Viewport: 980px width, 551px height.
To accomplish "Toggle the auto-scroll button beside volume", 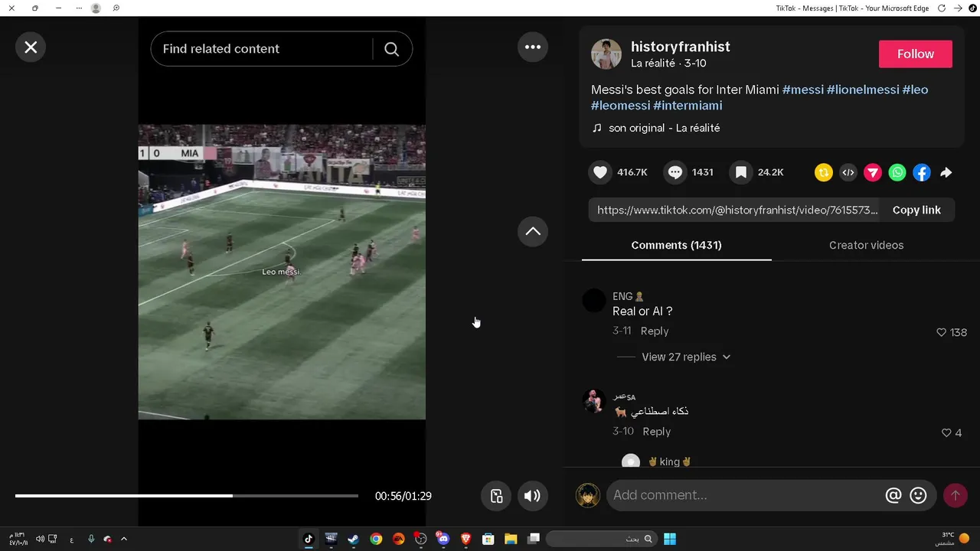I will (496, 496).
